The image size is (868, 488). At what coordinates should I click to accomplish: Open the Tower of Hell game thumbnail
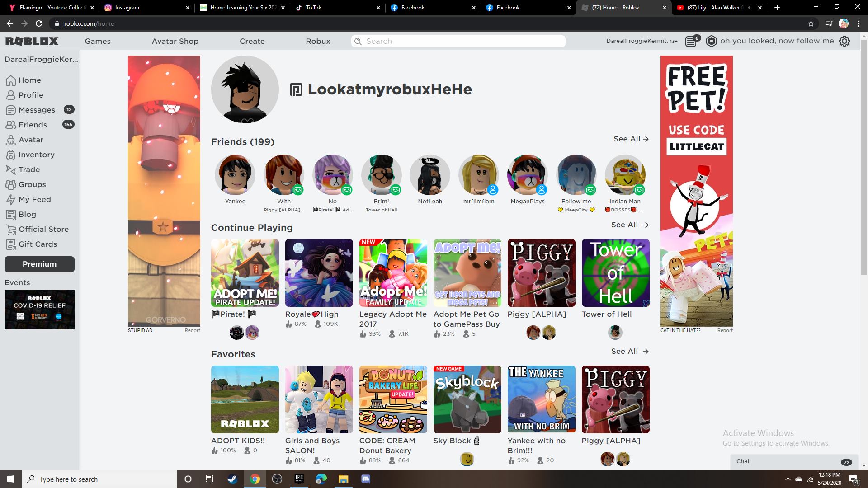tap(616, 273)
